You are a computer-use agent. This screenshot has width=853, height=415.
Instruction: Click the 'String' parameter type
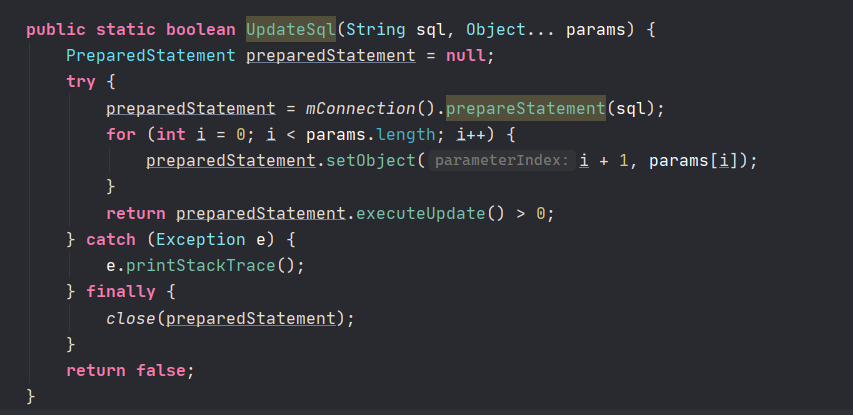click(x=375, y=29)
